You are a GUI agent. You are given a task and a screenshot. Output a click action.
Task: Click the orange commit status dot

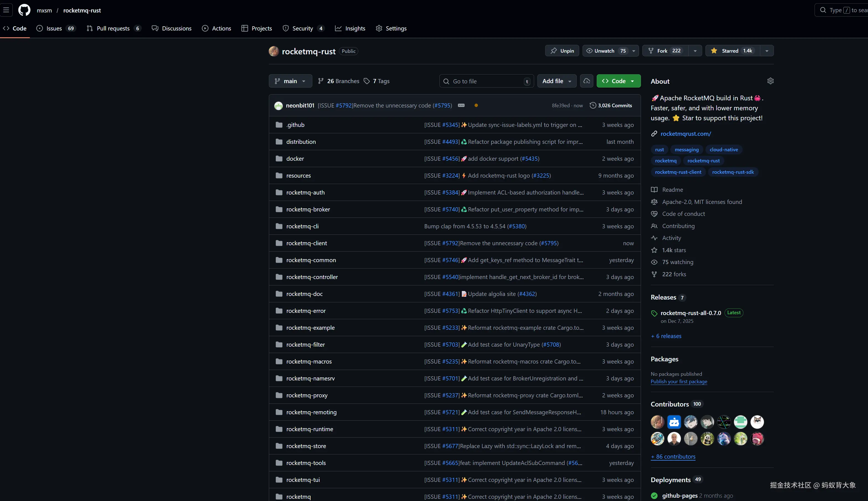pyautogui.click(x=476, y=105)
